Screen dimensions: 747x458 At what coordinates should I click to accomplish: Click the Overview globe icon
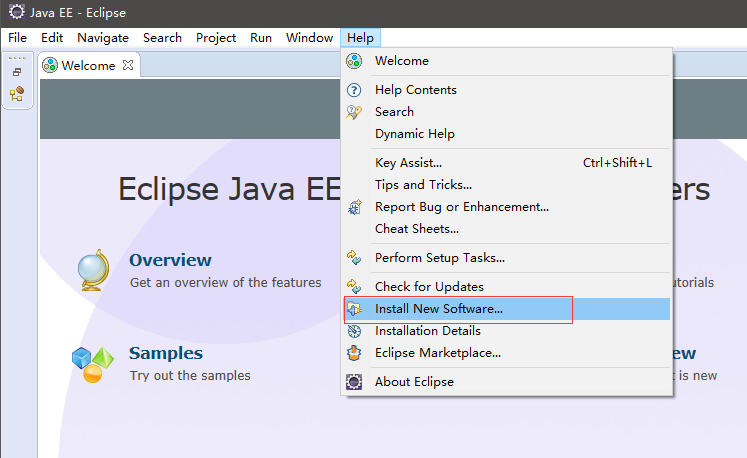93,270
